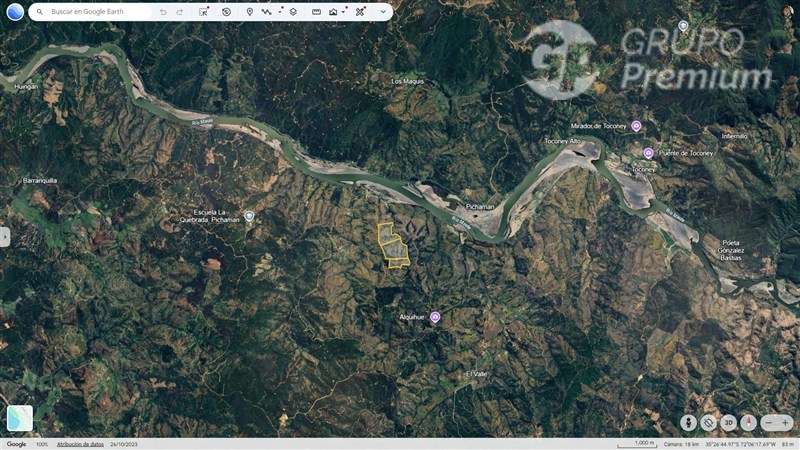Click the Pichaman place label
800x450 pixels.
click(x=480, y=207)
